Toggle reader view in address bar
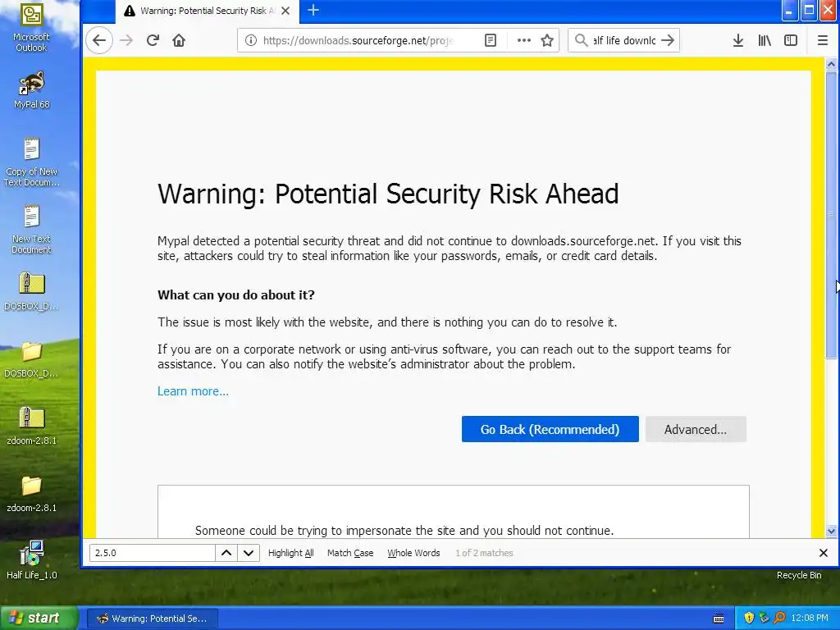Viewport: 840px width, 630px height. 491,40
